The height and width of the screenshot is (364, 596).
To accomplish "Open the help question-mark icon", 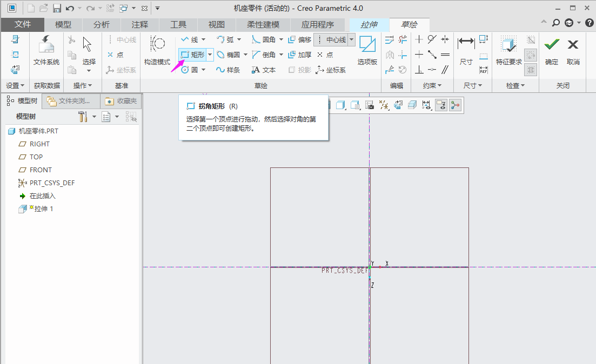I will pos(589,23).
